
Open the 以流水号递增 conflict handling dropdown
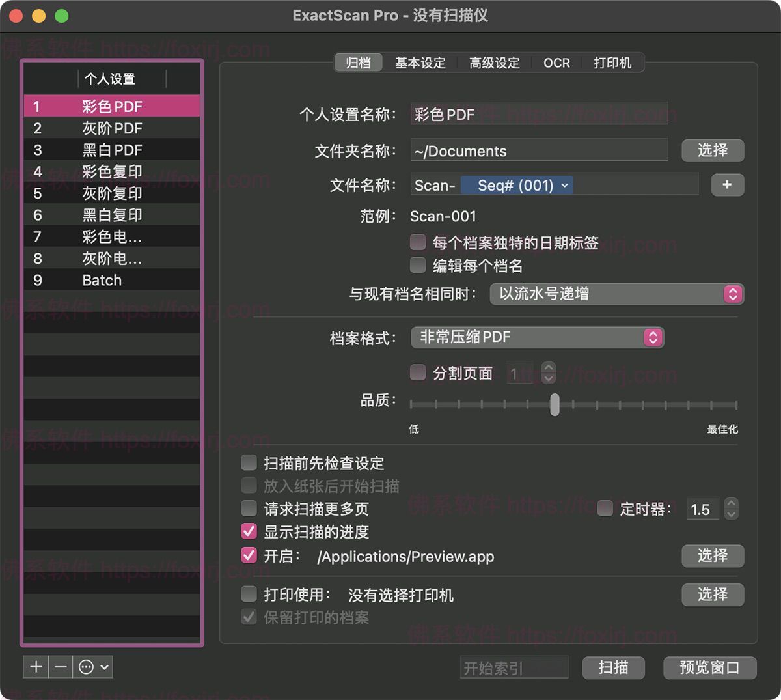pos(616,294)
